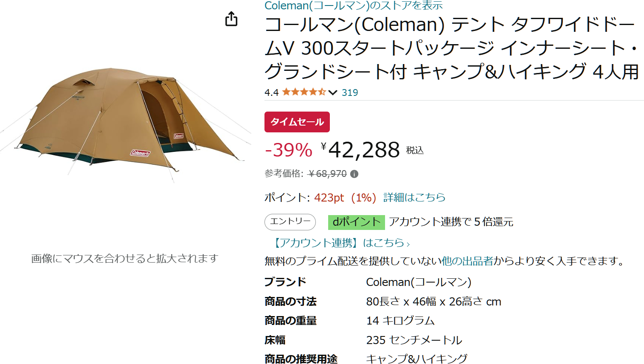
Task: Click the share icon above the title
Action: click(231, 20)
